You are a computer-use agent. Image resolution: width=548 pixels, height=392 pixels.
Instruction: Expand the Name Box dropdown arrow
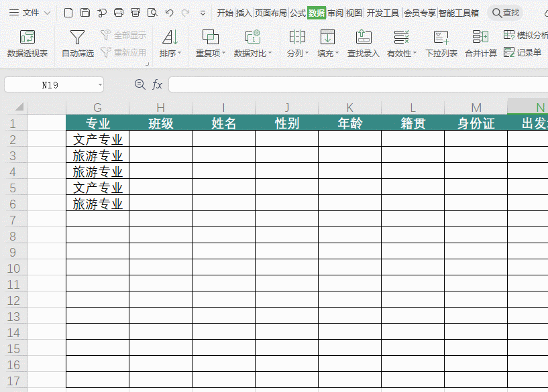tap(100, 85)
